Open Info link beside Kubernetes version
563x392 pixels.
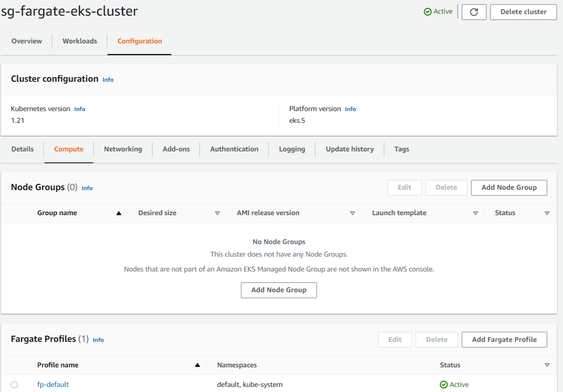(80, 109)
